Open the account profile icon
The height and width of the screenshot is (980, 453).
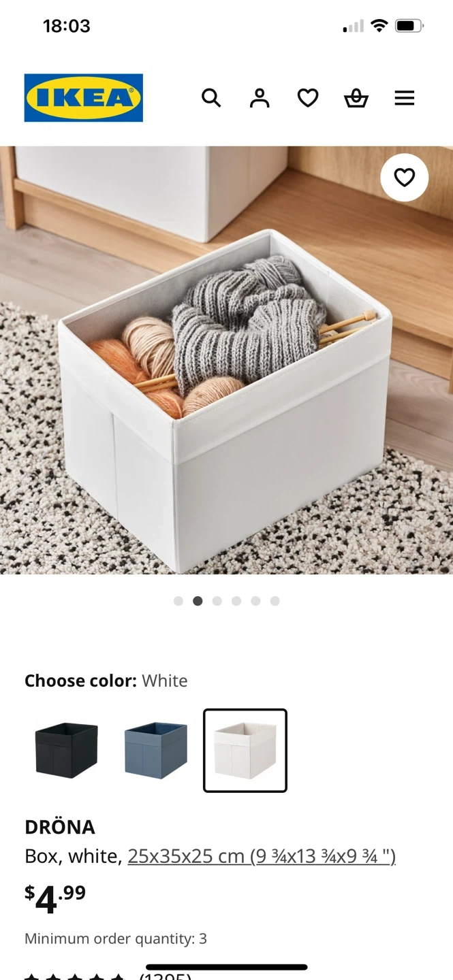[260, 98]
